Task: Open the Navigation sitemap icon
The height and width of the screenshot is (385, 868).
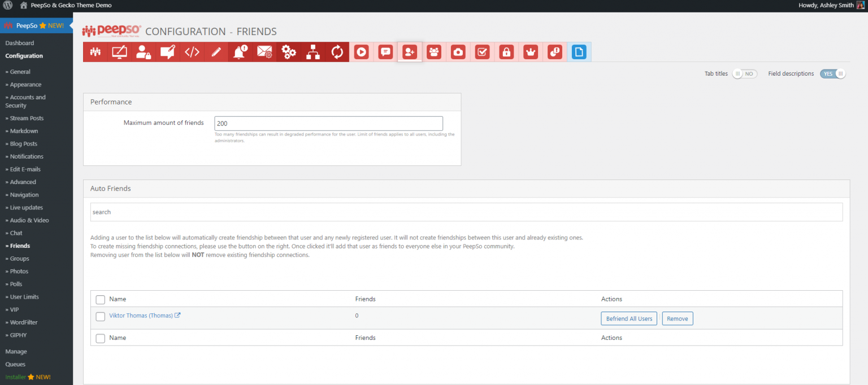Action: point(313,52)
